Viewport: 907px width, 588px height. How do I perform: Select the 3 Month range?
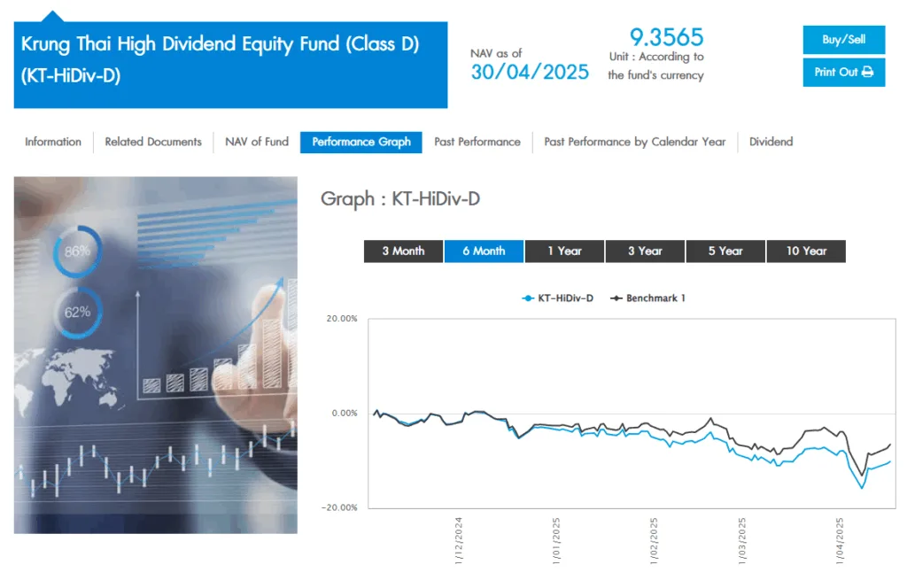403,251
